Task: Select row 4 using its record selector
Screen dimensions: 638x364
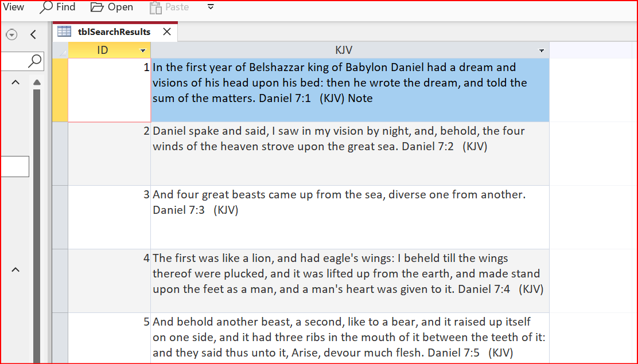Action: coord(60,281)
